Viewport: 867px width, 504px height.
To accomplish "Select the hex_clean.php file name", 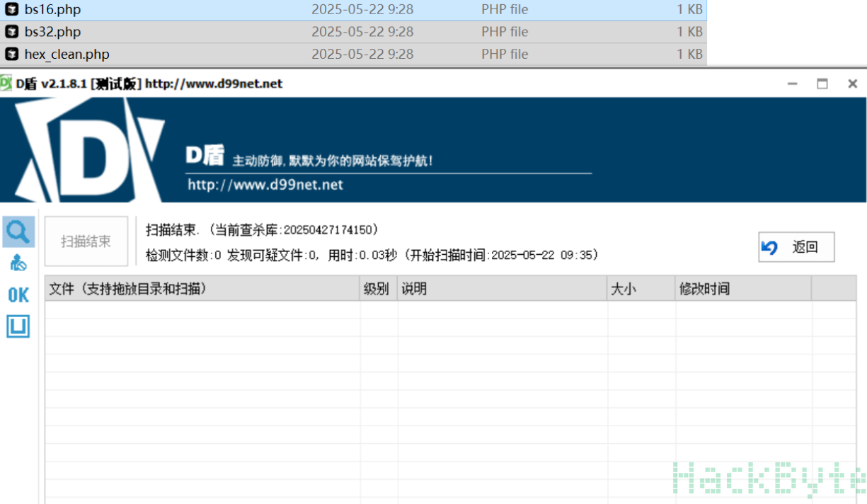I will coord(67,54).
